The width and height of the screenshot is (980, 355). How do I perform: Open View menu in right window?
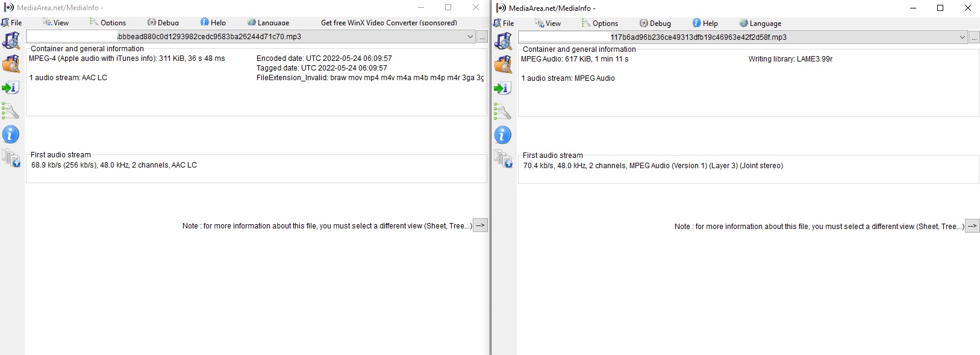548,23
